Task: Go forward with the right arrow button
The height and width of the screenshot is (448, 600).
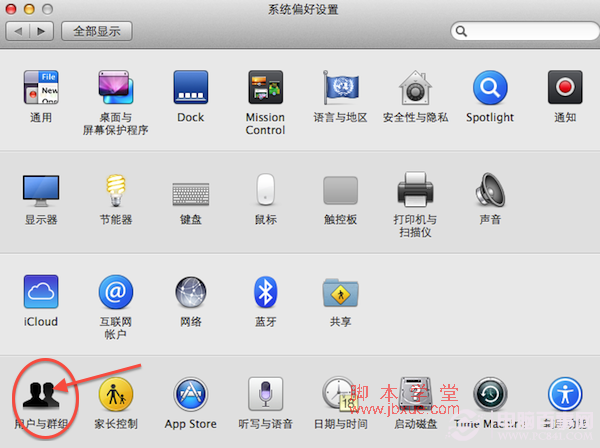Action: (41, 31)
